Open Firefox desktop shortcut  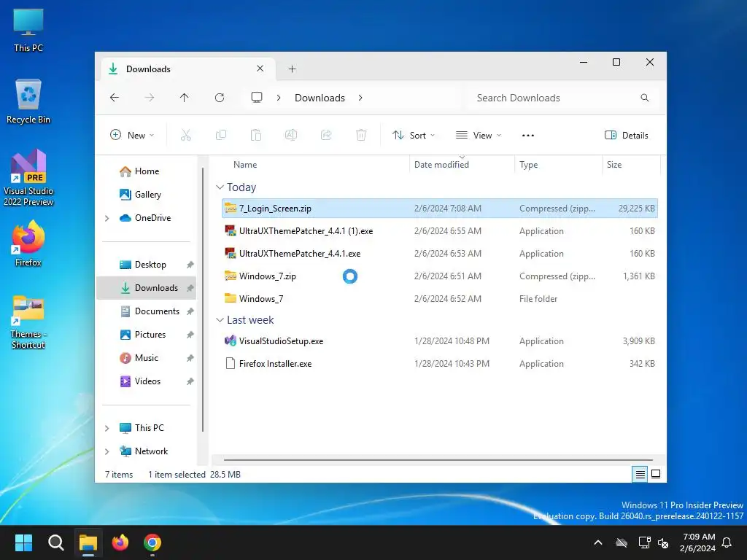tap(28, 244)
